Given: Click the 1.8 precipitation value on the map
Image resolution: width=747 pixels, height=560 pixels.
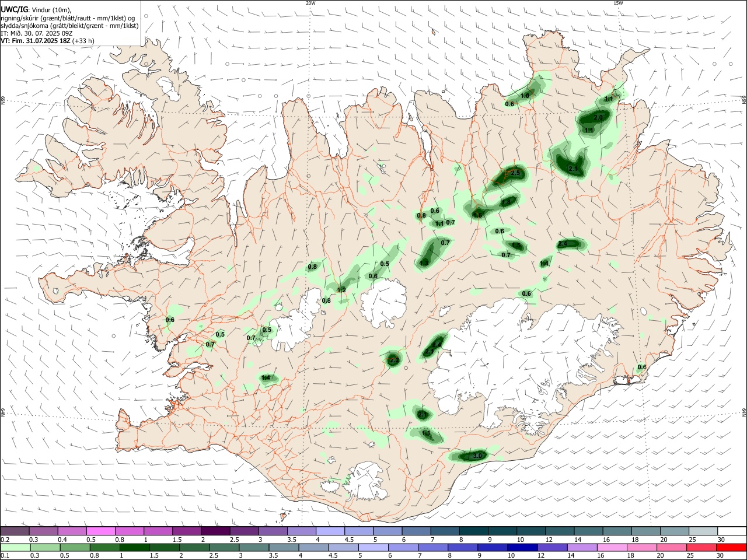Looking at the screenshot, I should coord(507,202).
